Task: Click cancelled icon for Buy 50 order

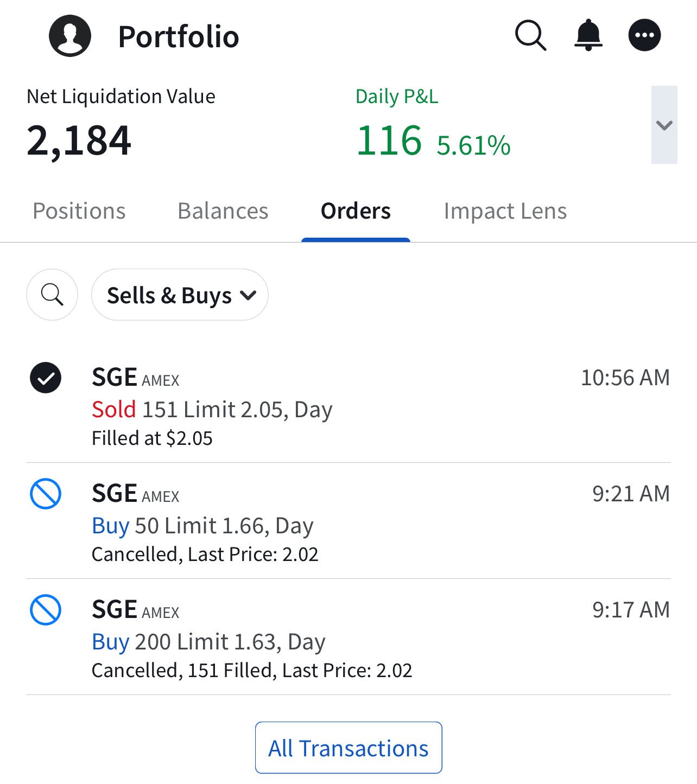Action: pos(46,494)
